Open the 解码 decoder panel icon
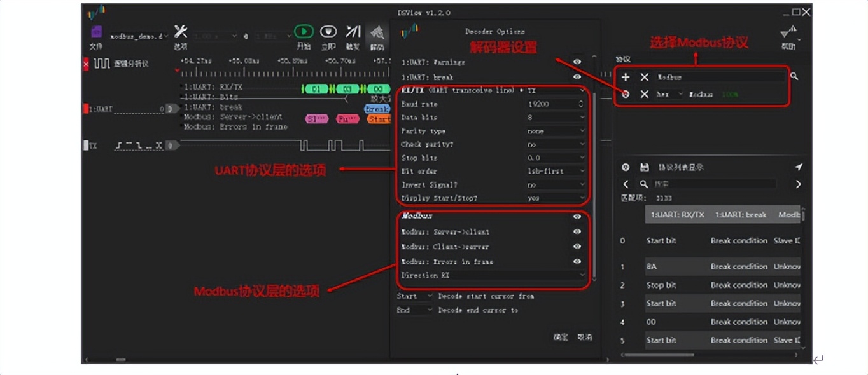Screen dimensions: 868x375 [x=377, y=33]
